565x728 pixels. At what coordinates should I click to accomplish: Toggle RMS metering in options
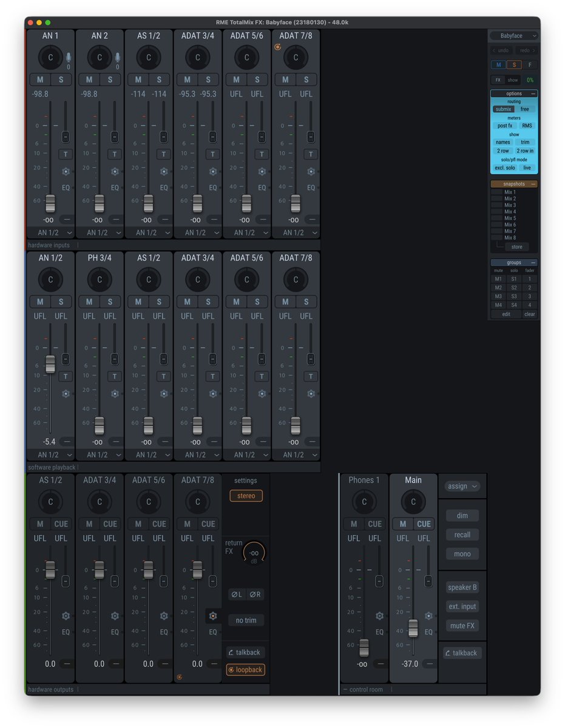point(527,126)
